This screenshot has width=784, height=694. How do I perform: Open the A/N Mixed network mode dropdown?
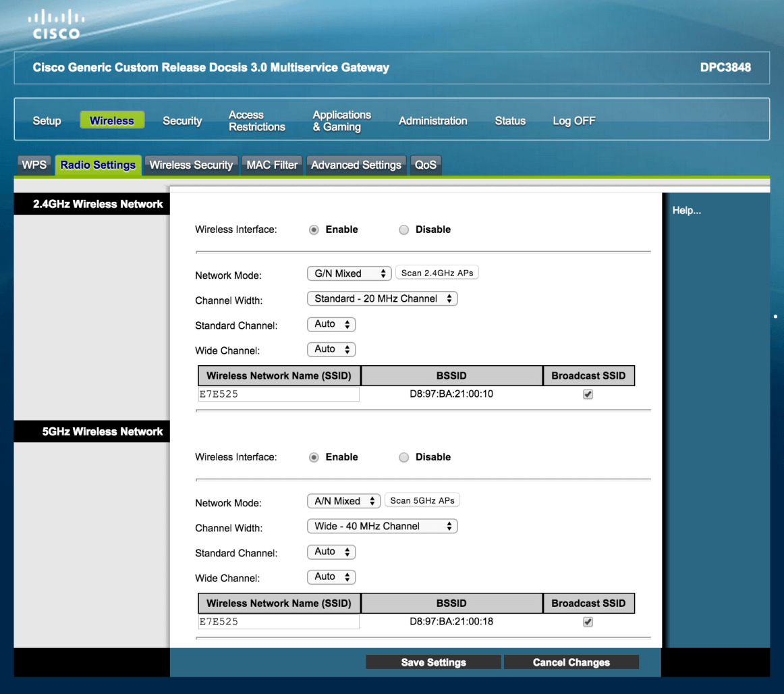[x=343, y=501]
